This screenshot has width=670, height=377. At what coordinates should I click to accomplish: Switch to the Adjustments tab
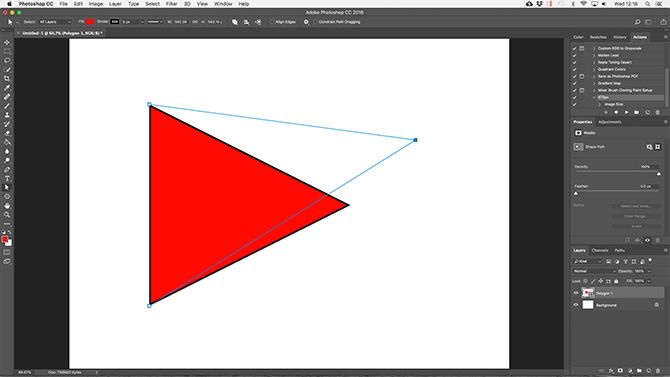point(610,122)
